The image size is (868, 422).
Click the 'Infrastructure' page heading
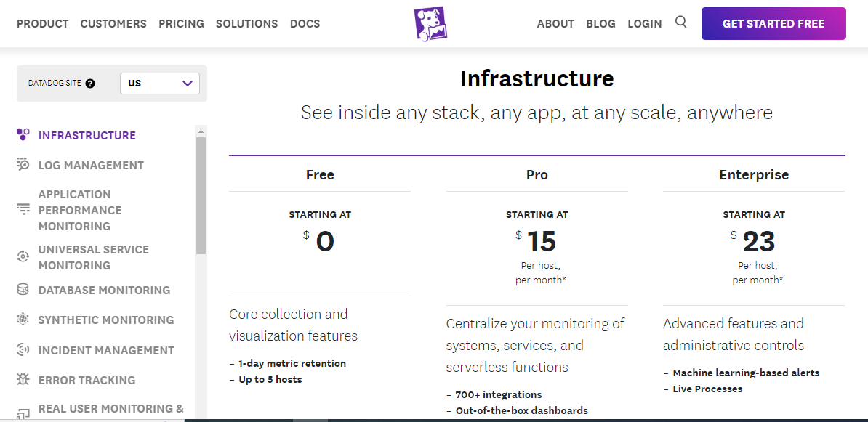click(x=537, y=79)
